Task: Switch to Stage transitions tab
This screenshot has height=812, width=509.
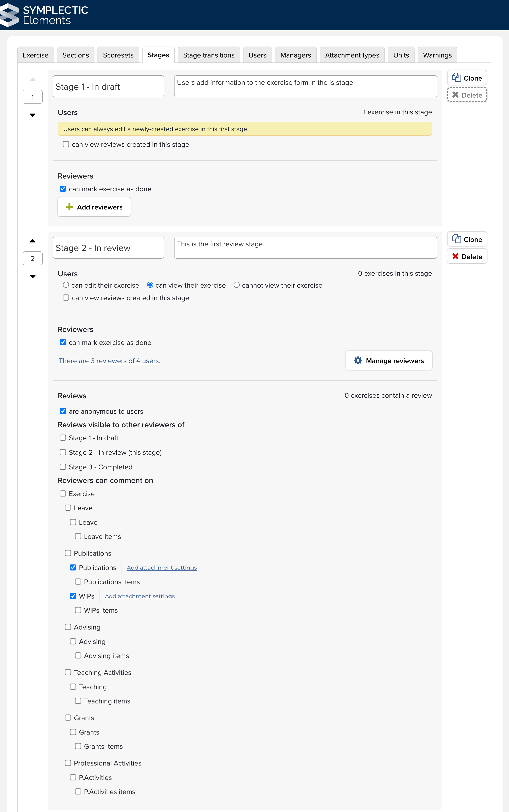Action: (x=208, y=55)
